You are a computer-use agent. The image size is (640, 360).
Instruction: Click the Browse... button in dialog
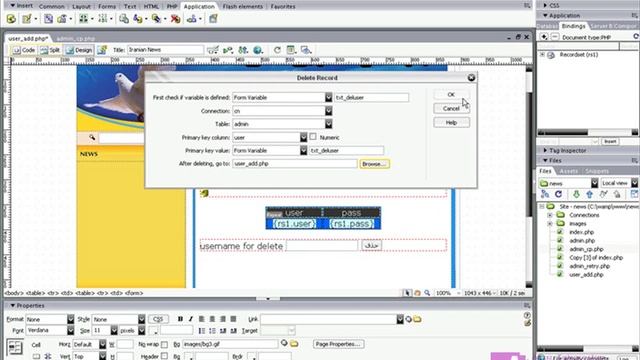point(374,164)
